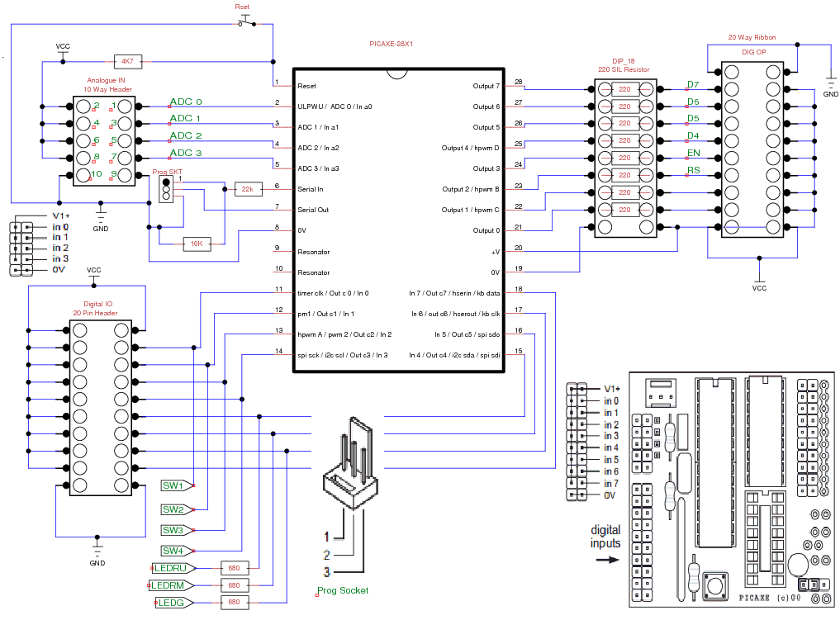Viewport: 840px width, 620px height.
Task: Click the 'in 5' legend entry
Action: [611, 459]
